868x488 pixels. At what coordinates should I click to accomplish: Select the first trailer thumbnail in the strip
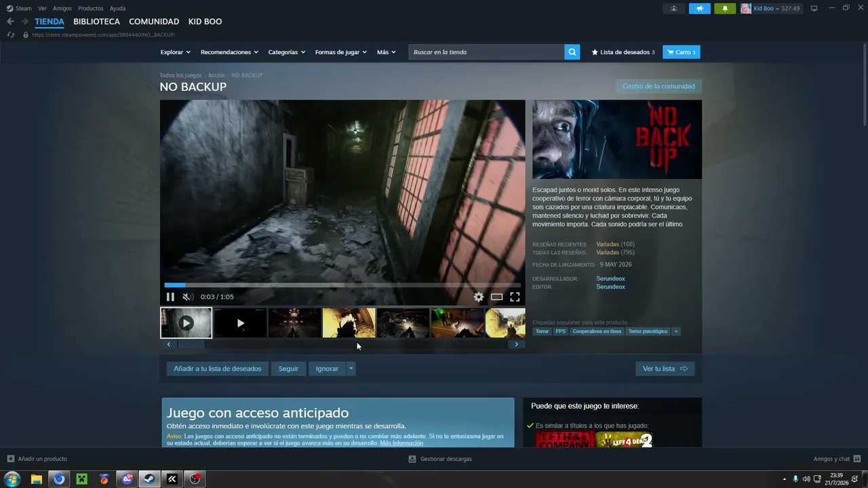186,323
